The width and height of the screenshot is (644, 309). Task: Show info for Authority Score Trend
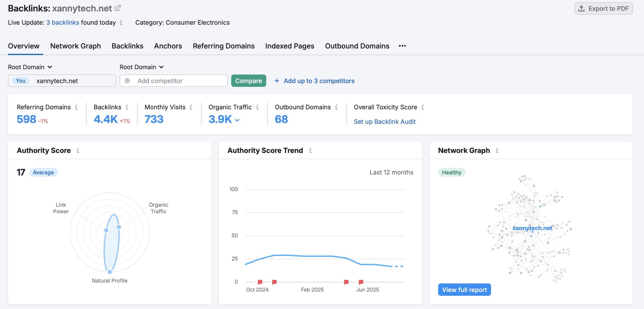tap(310, 150)
